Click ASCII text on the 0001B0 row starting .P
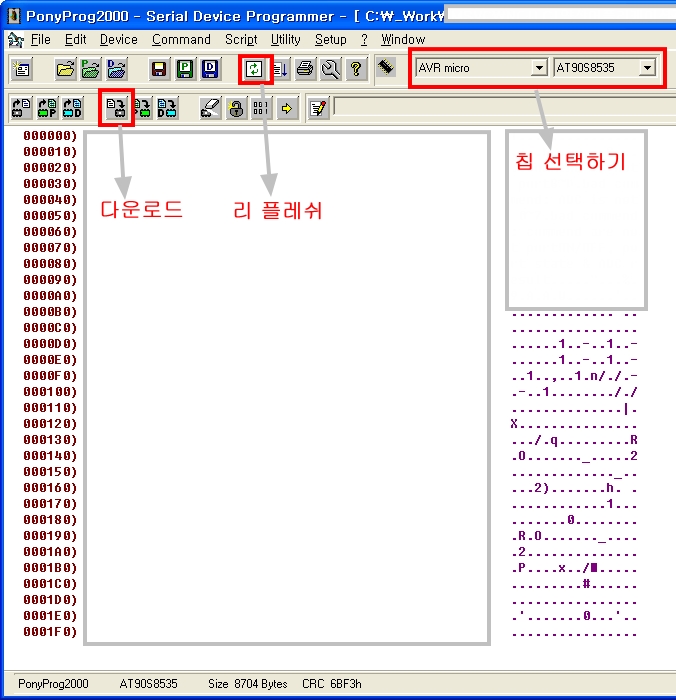Screen dimensions: 676x700 tap(575, 568)
